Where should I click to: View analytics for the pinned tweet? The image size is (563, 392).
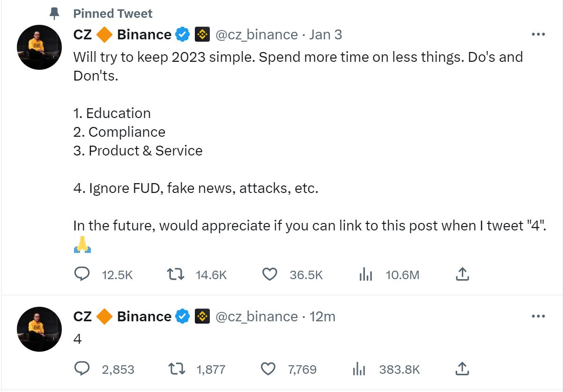(x=366, y=275)
